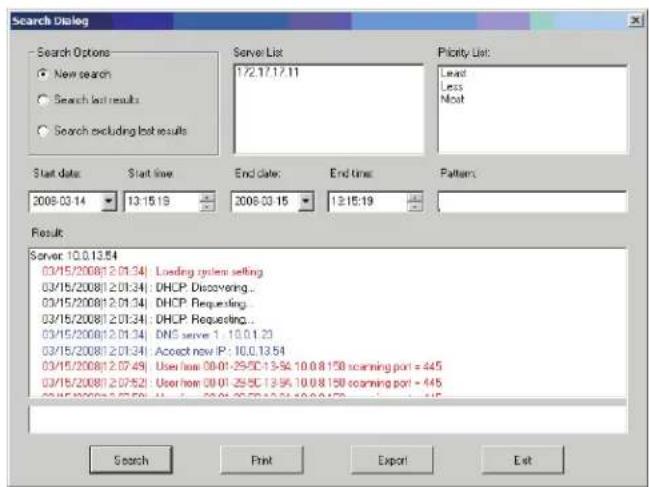Increase Start time with up spinner
The width and height of the screenshot is (649, 487).
[x=207, y=197]
